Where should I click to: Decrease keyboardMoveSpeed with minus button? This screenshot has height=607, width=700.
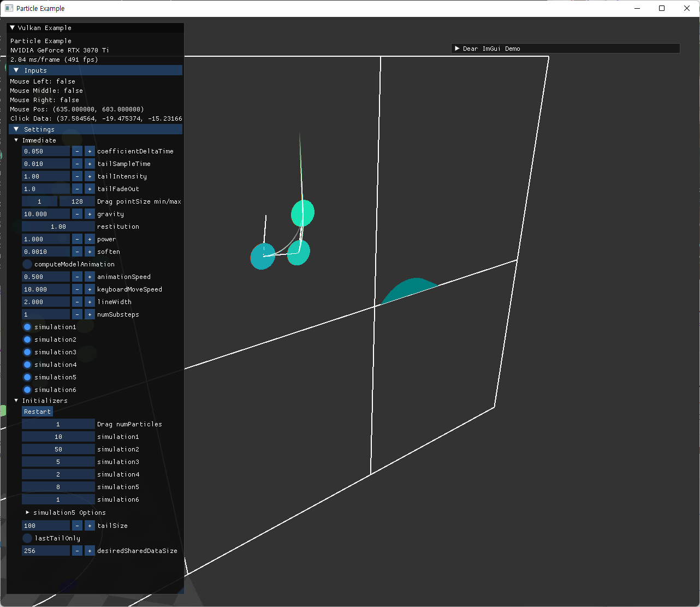tap(77, 289)
